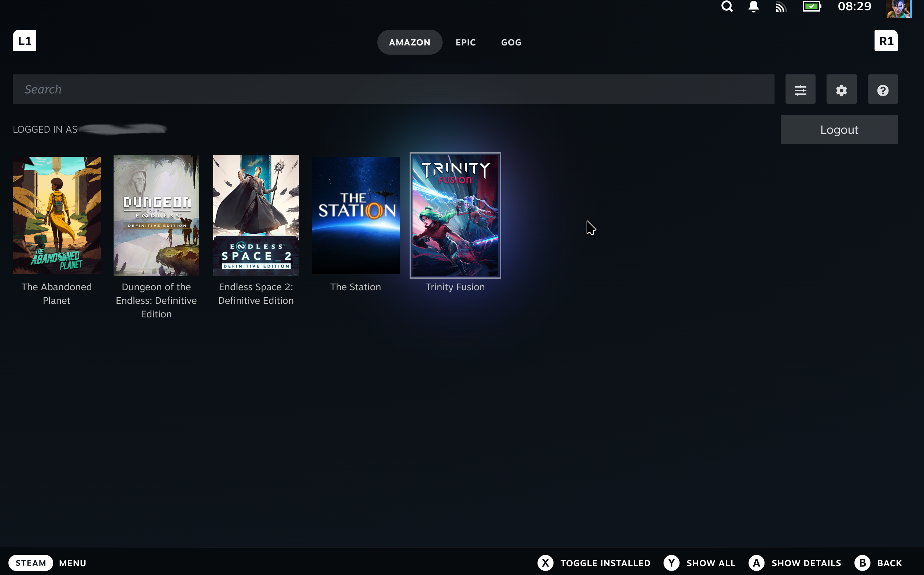Open filter sliders button
Viewport: 924px width, 575px height.
point(800,89)
